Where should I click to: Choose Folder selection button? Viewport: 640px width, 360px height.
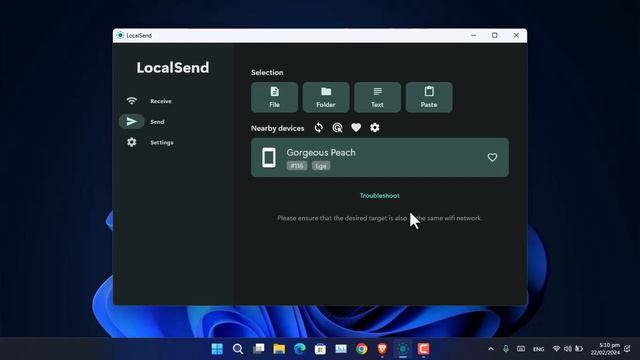point(326,97)
